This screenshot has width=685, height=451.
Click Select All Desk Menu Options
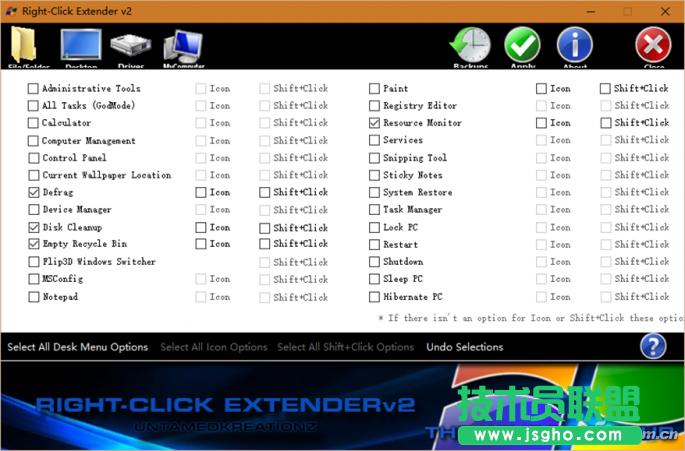point(77,347)
